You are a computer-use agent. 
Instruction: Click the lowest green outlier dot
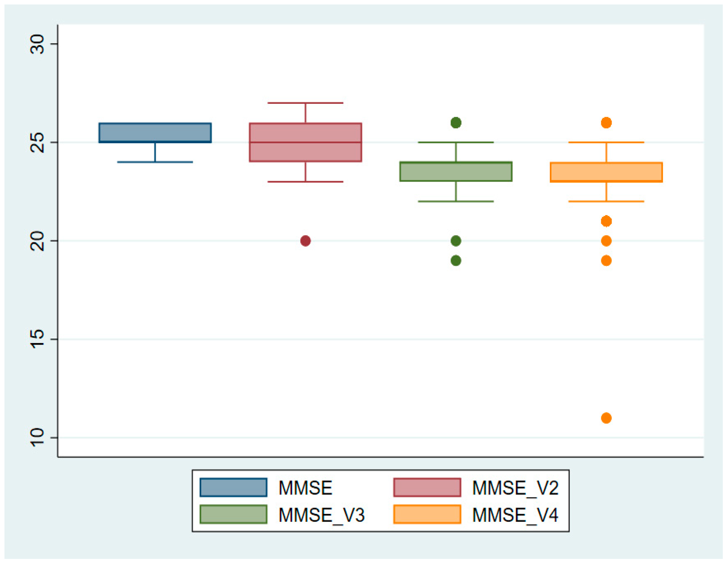[456, 260]
